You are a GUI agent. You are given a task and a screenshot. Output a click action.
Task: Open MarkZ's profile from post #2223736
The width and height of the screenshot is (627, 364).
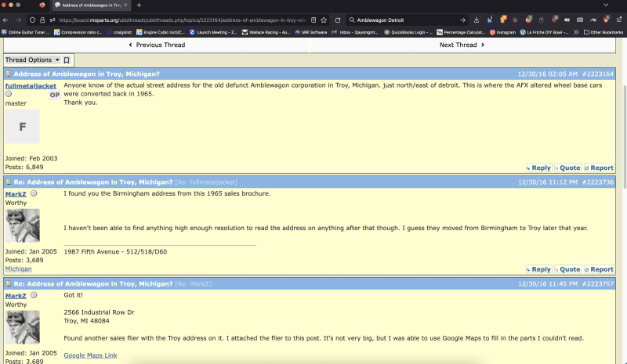16,194
